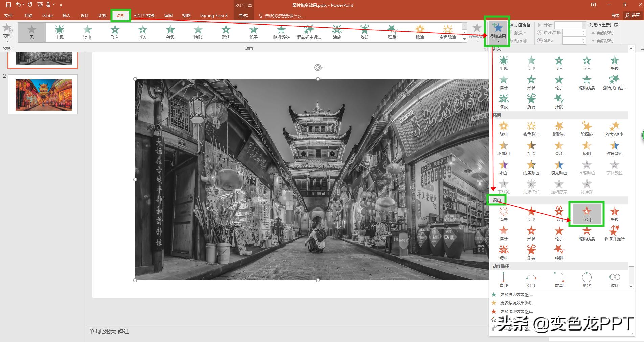Click the 预览 animation preview button

click(x=7, y=31)
